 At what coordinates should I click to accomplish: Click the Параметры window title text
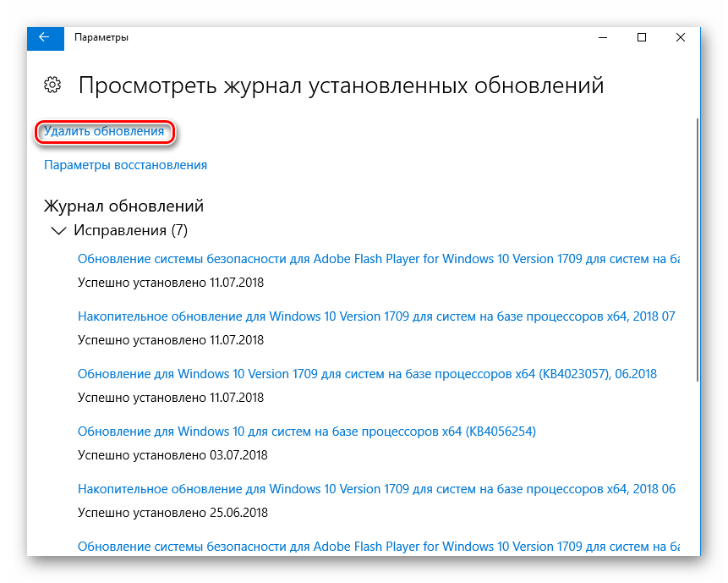101,37
